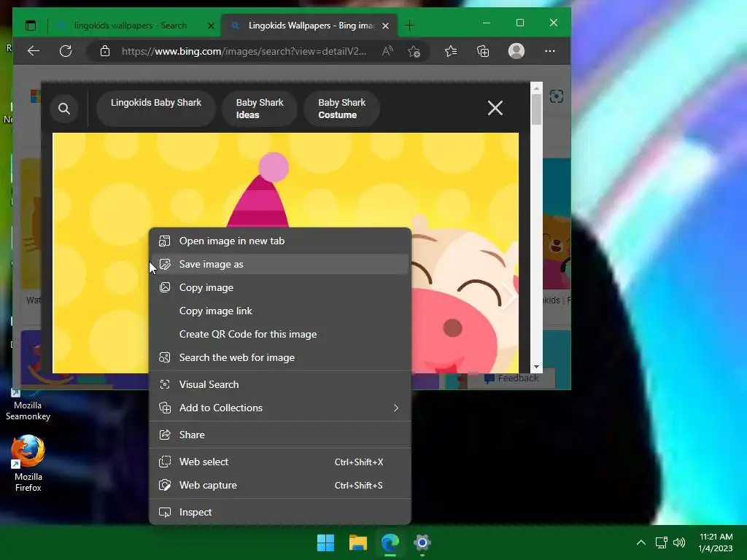Screen dimensions: 747x560
Task: Click the address bar URL field
Action: 244,51
